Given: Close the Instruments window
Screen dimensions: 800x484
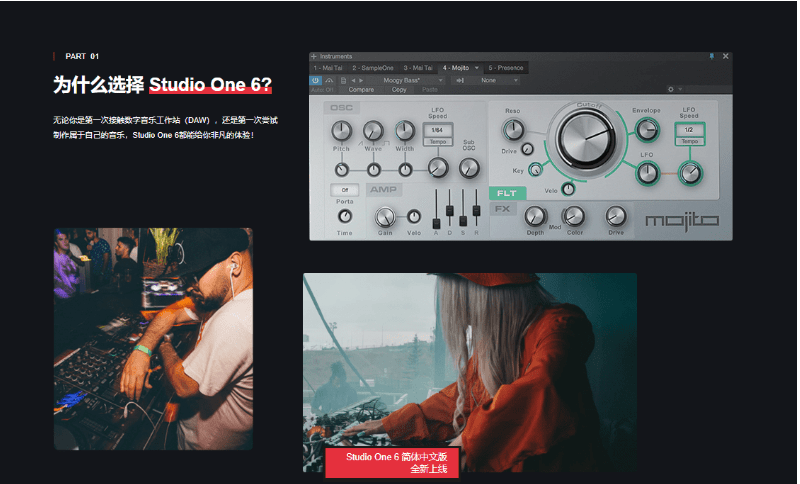Looking at the screenshot, I should [x=726, y=56].
